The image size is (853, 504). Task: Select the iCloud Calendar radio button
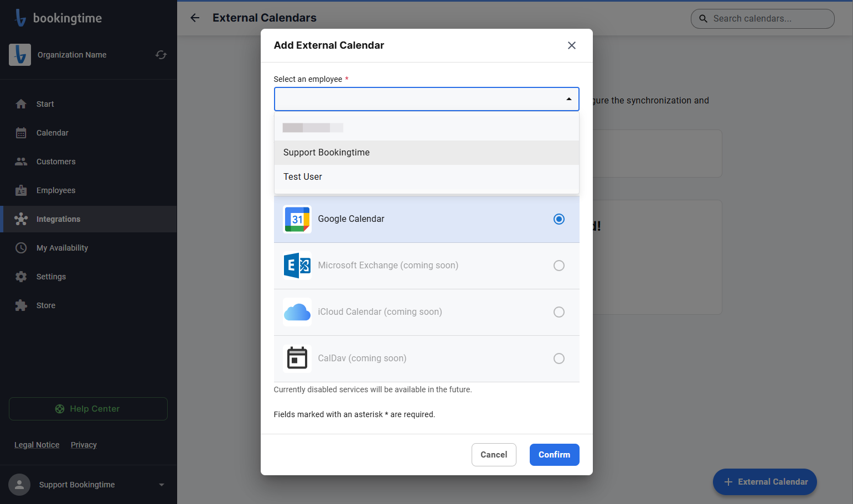[x=559, y=312]
